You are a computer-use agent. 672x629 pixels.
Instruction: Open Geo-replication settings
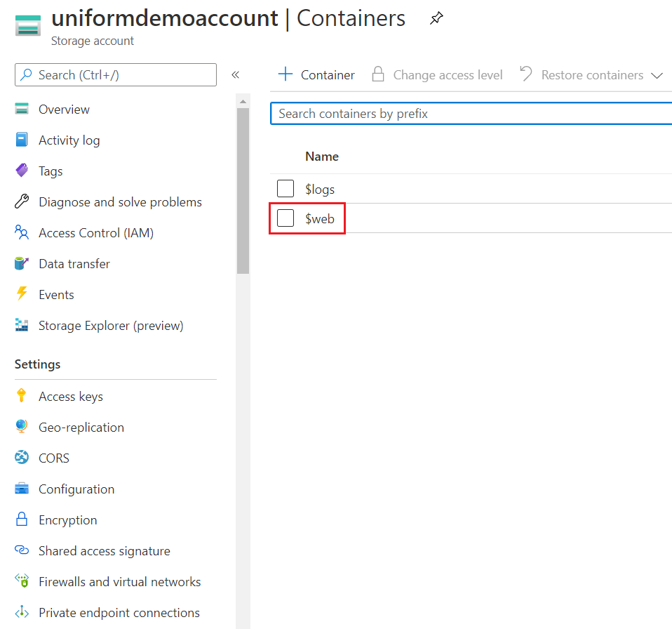(x=81, y=428)
